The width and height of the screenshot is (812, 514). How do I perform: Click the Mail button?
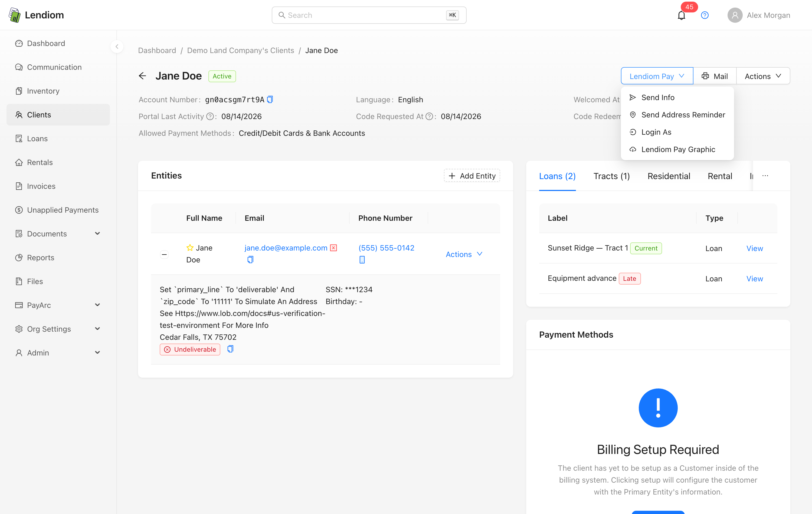(x=715, y=76)
